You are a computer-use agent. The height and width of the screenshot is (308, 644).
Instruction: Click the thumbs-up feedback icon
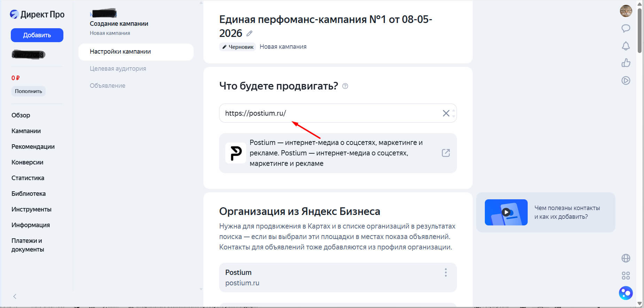pos(626,63)
